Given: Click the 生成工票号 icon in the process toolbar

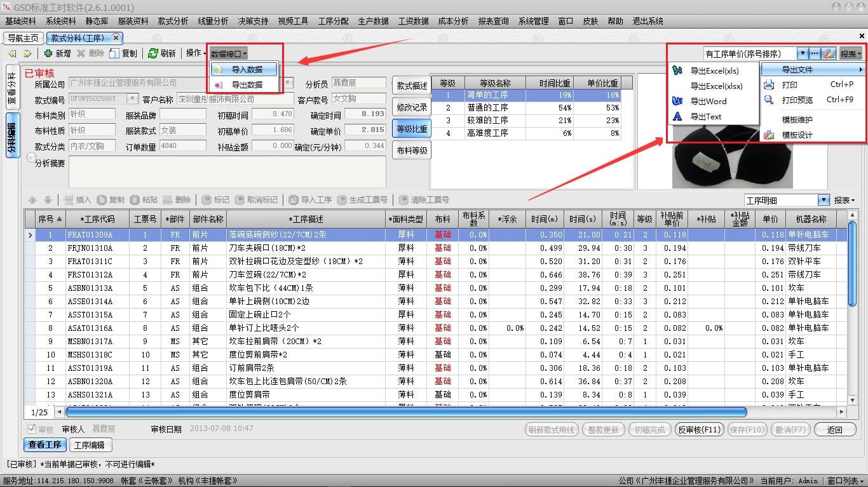Looking at the screenshot, I should (x=342, y=200).
